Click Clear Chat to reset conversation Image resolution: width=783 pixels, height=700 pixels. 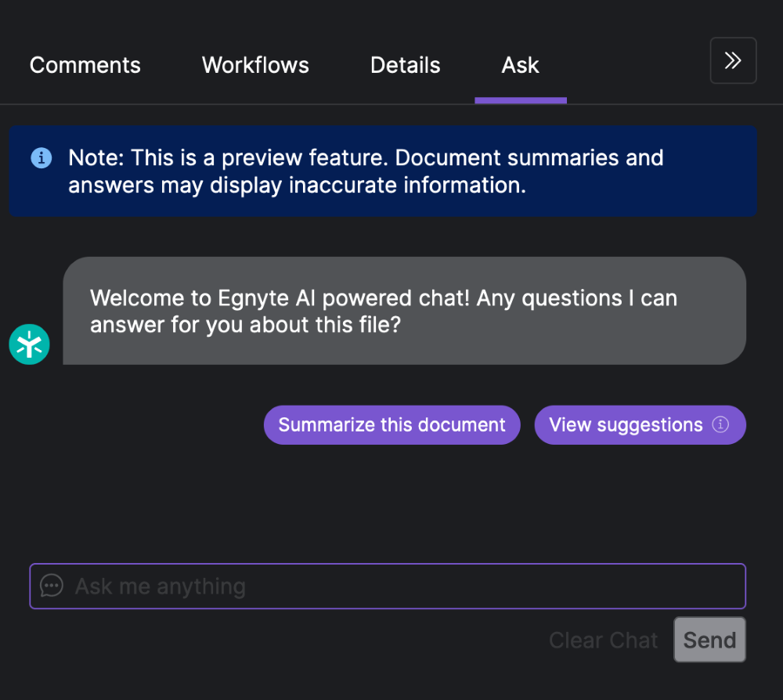coord(603,640)
